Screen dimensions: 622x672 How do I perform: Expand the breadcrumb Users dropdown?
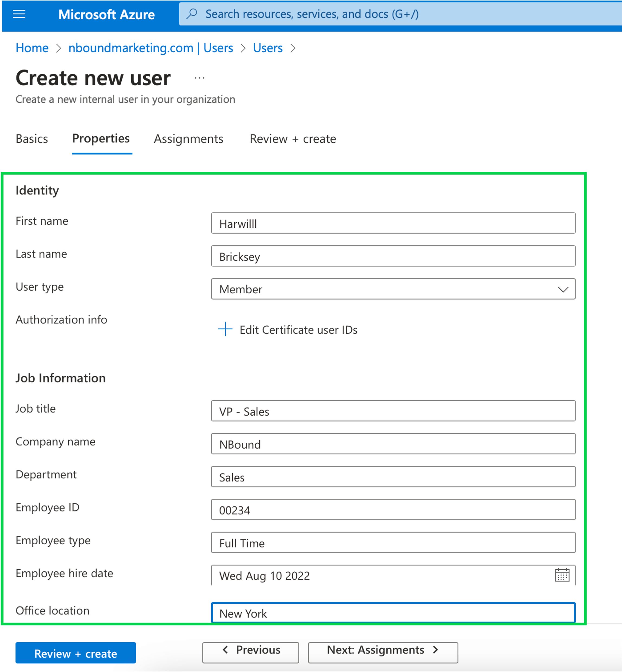[299, 48]
